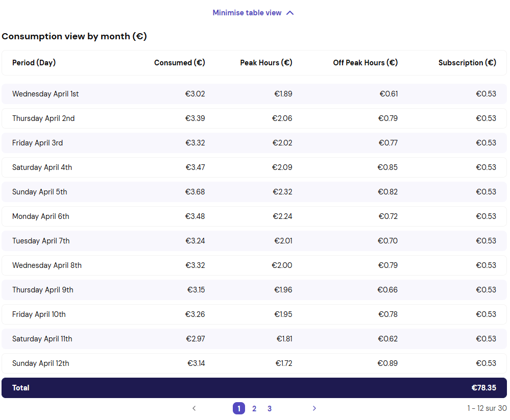This screenshot has height=420, width=510.
Task: Click the consumed value €3.48 for April 6th
Action: coord(195,216)
